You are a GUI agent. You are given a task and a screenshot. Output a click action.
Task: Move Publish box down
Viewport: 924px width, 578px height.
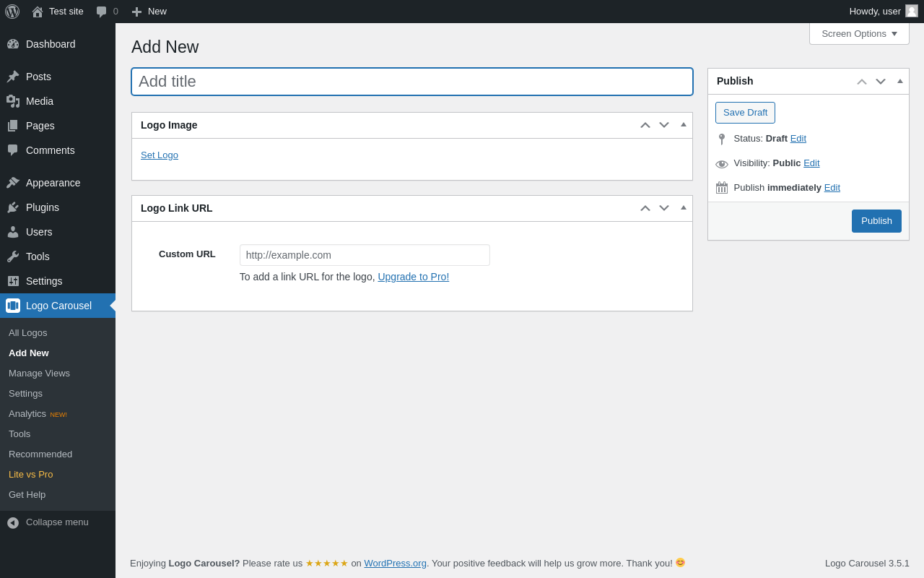[881, 82]
